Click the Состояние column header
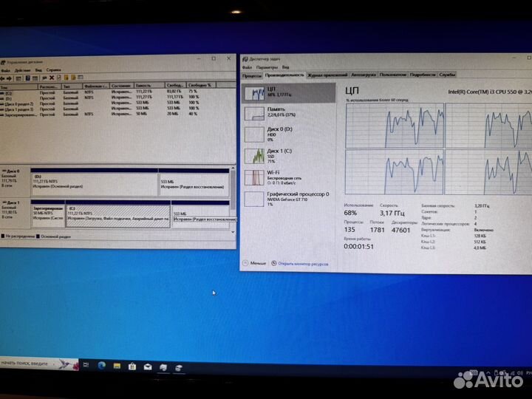This screenshot has width=532, height=399. click(121, 86)
